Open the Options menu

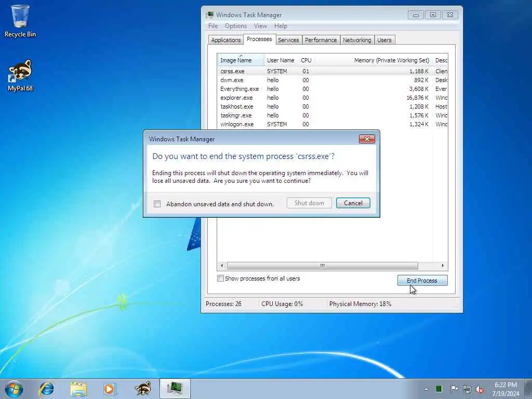236,26
